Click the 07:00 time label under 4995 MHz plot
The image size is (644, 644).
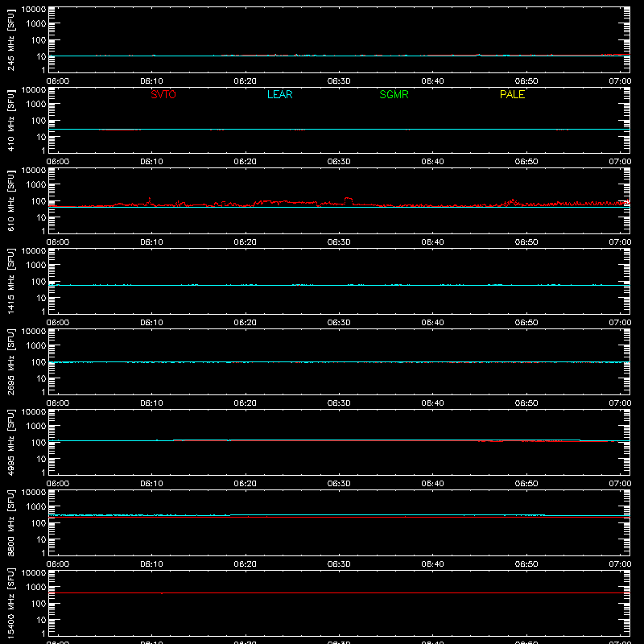coord(620,484)
